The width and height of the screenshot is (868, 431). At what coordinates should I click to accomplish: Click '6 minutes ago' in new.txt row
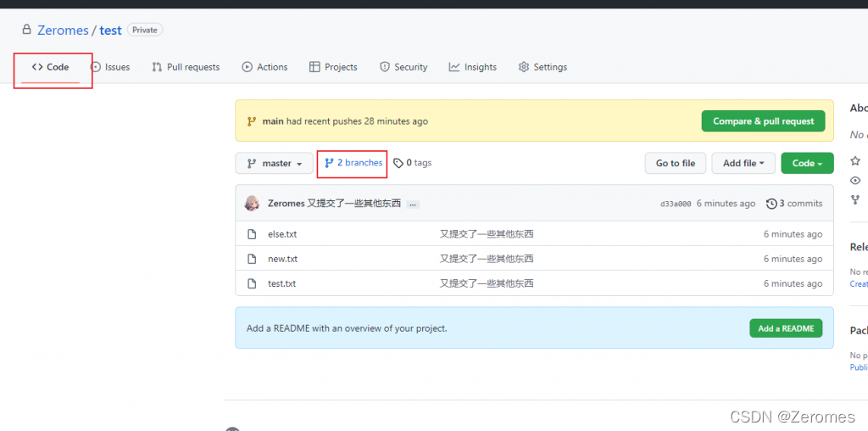tap(793, 259)
